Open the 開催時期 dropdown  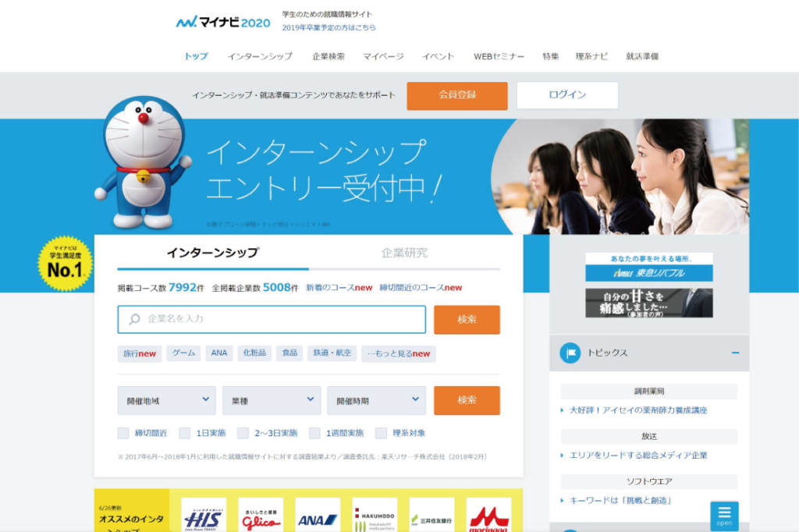click(377, 400)
